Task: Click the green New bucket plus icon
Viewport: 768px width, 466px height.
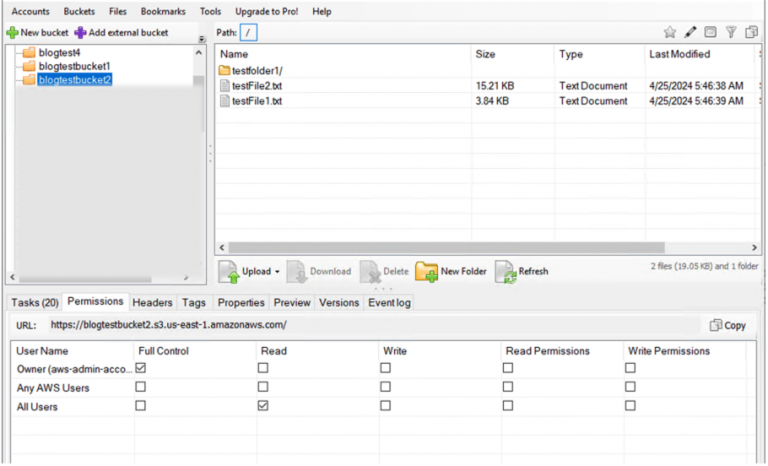Action: pyautogui.click(x=12, y=33)
